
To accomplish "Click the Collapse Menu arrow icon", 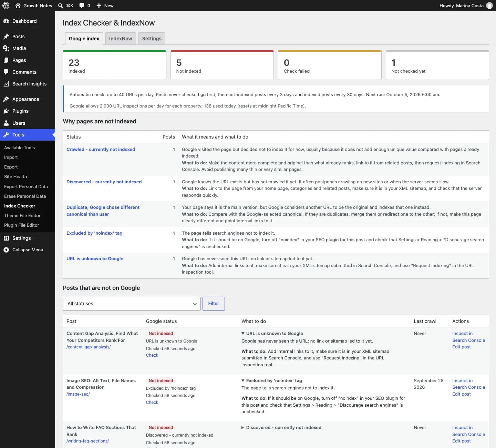I will point(6,250).
